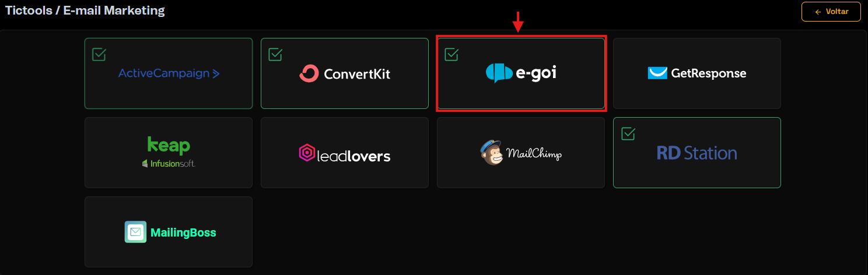The image size is (868, 275).
Task: Click the Tictools / E-mail Marketing breadcrumb title
Action: click(85, 10)
